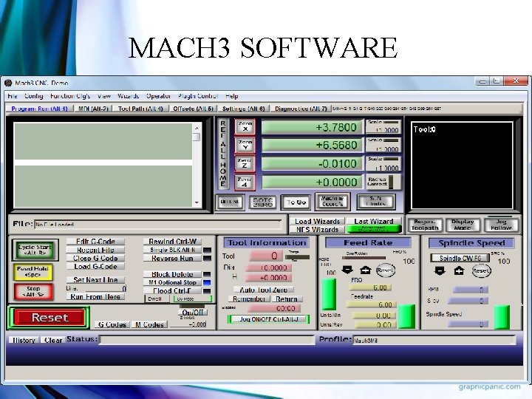Click the yellow Feed Hold button
Screen dimensions: 532x399
[x=33, y=271]
